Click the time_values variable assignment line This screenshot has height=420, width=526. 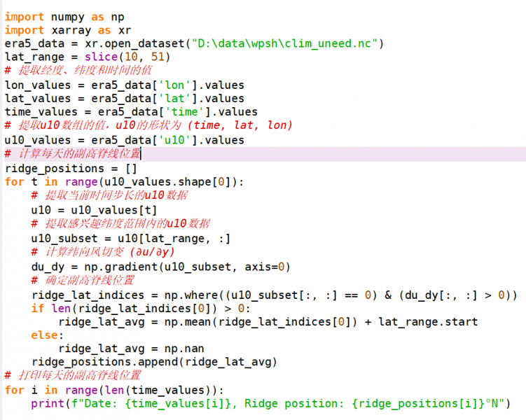(130, 112)
